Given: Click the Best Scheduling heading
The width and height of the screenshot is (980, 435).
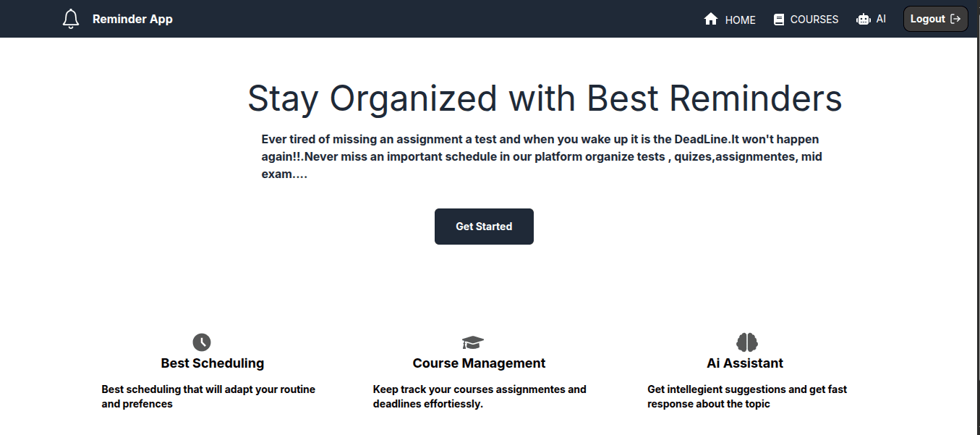Looking at the screenshot, I should point(212,363).
